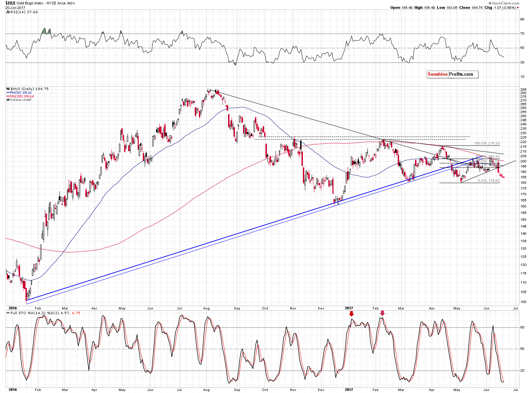Click the 20 level on stochastic axis
Image resolution: width=532 pixels, height=393 pixels.
click(522, 371)
